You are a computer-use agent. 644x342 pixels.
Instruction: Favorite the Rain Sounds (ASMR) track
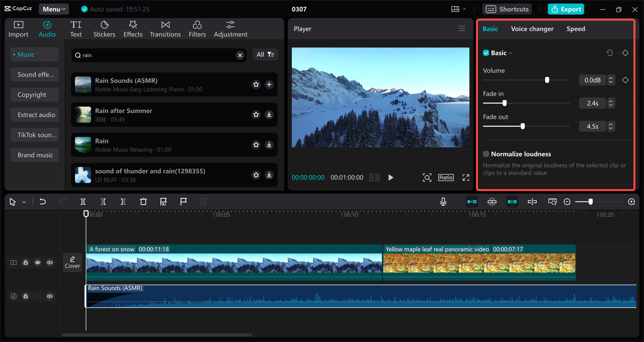[256, 84]
